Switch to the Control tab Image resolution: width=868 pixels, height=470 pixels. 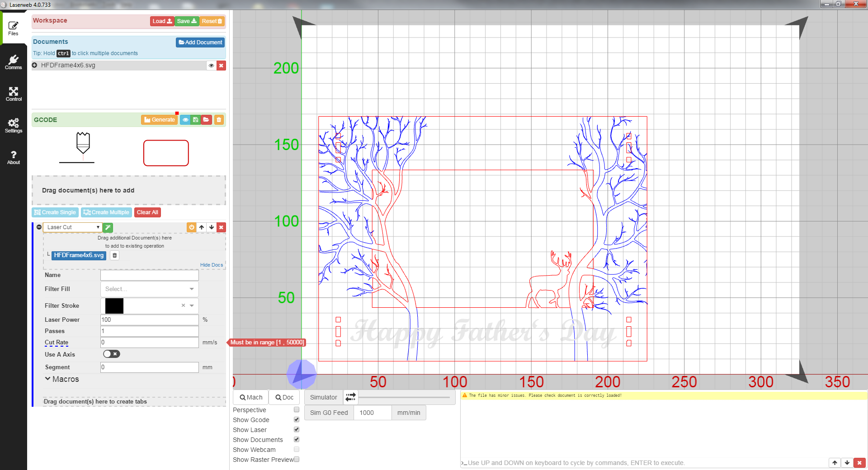(x=14, y=94)
